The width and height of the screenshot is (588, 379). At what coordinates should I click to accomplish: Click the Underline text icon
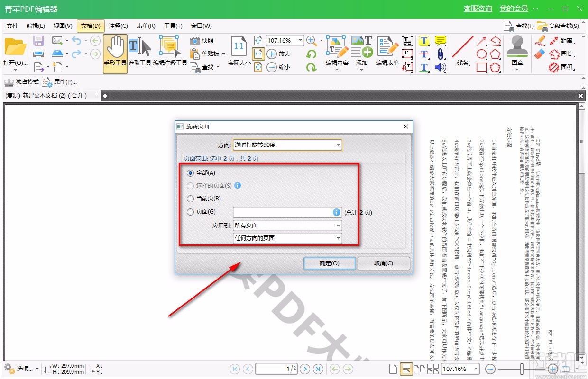[424, 67]
